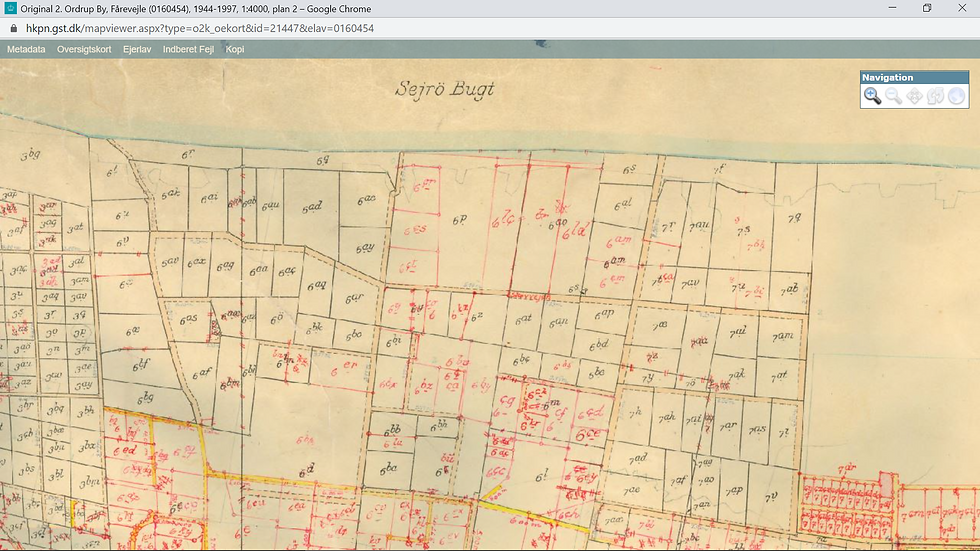The image size is (980, 551).
Task: Minimize the Chrome window
Action: pyautogui.click(x=892, y=8)
